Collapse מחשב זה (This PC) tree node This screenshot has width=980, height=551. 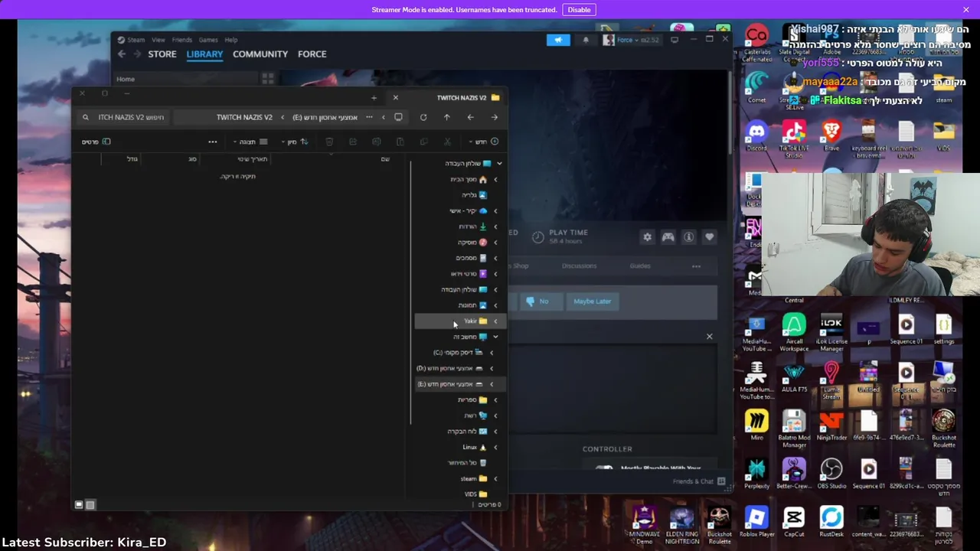tap(495, 337)
